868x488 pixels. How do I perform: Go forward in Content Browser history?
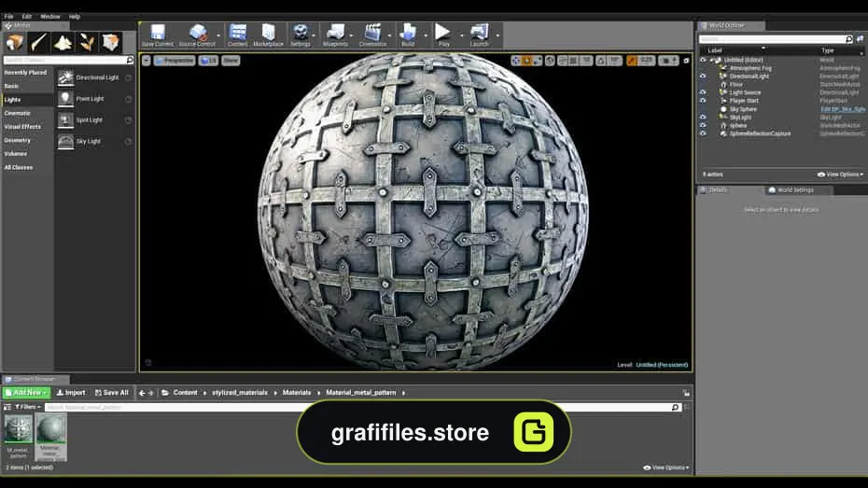click(150, 393)
